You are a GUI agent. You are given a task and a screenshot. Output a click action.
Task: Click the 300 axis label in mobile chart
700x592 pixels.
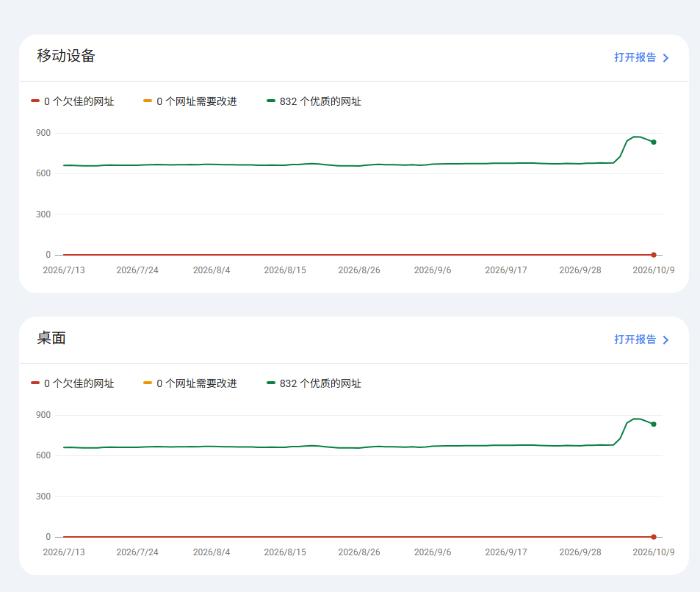pos(43,214)
